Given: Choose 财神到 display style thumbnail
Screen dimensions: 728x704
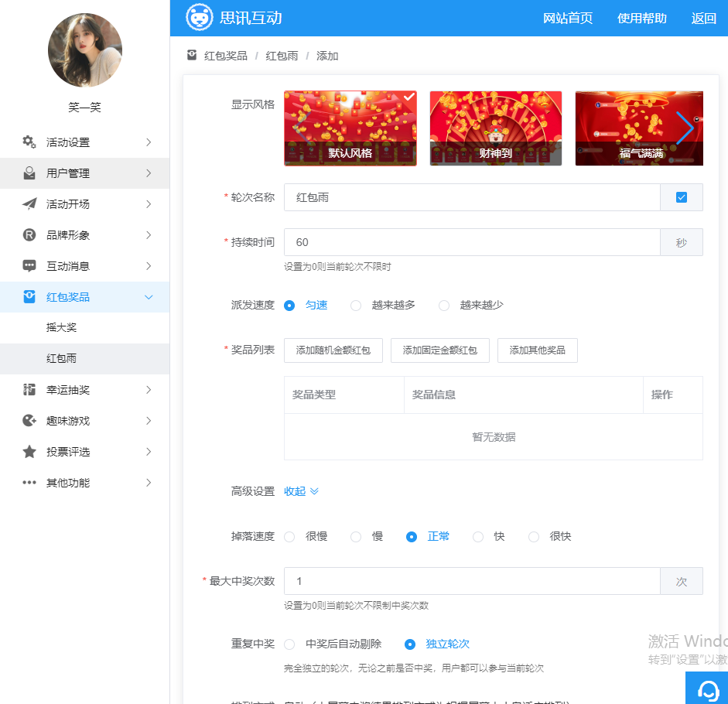Looking at the screenshot, I should pyautogui.click(x=496, y=128).
